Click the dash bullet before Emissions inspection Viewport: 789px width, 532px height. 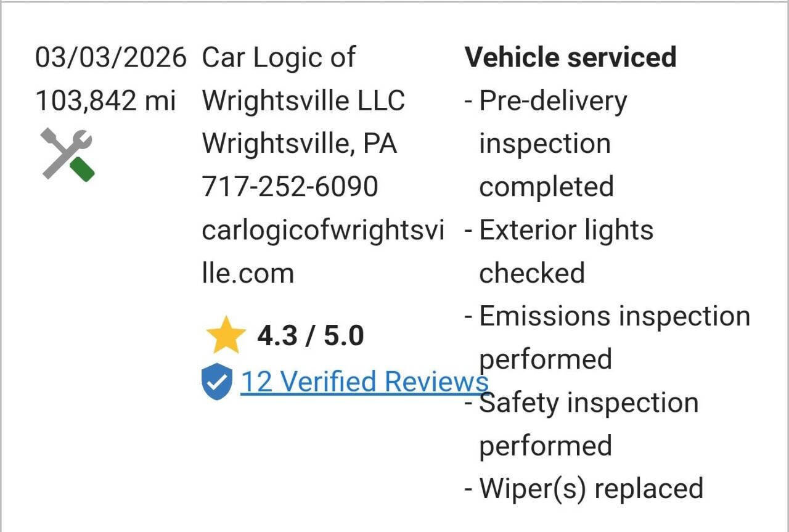click(469, 317)
